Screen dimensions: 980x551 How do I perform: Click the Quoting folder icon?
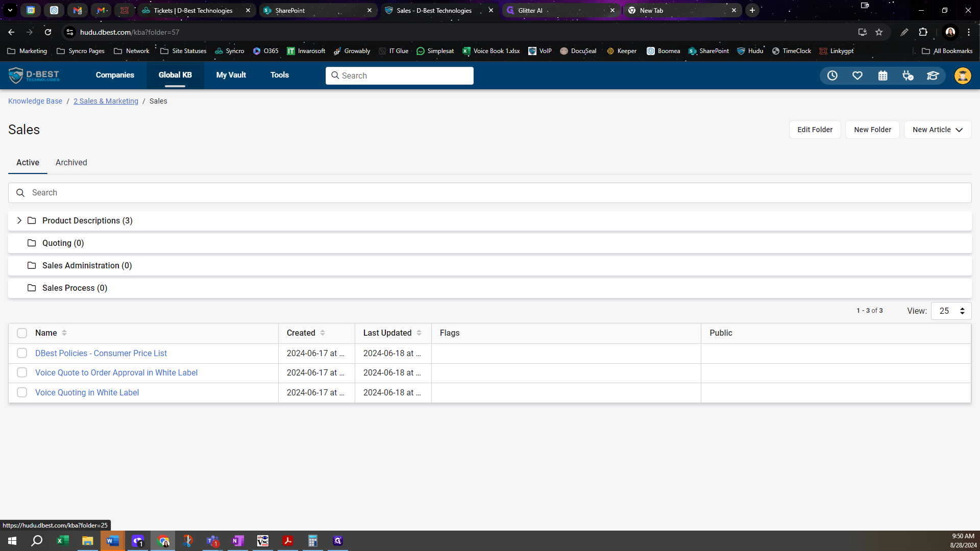[32, 243]
